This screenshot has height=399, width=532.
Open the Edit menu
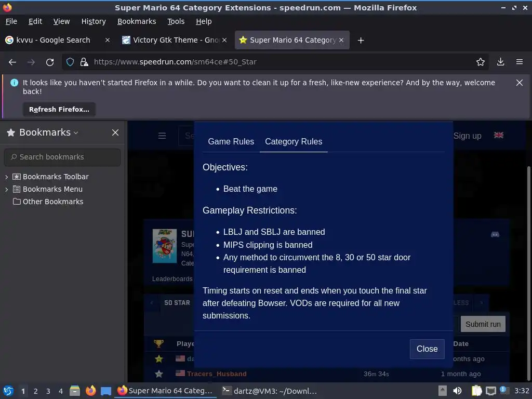35,21
